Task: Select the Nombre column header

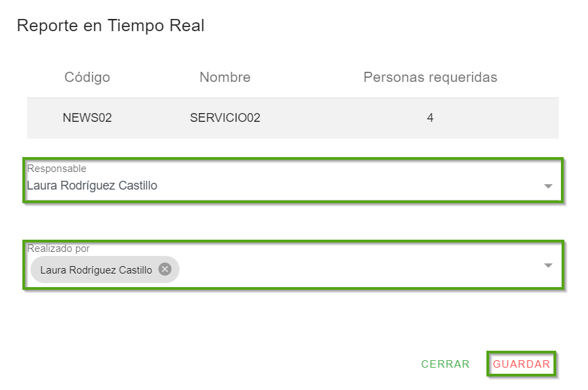Action: point(225,77)
